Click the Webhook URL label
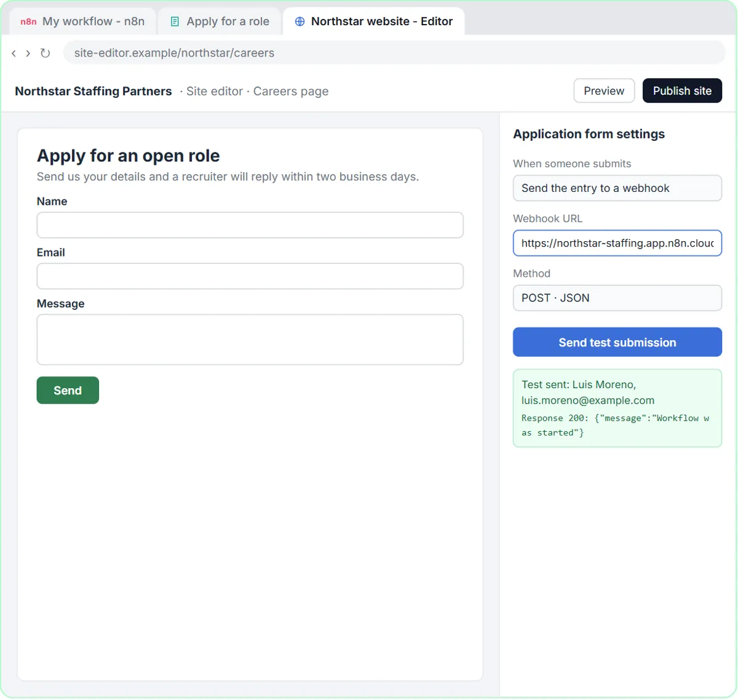 click(547, 218)
